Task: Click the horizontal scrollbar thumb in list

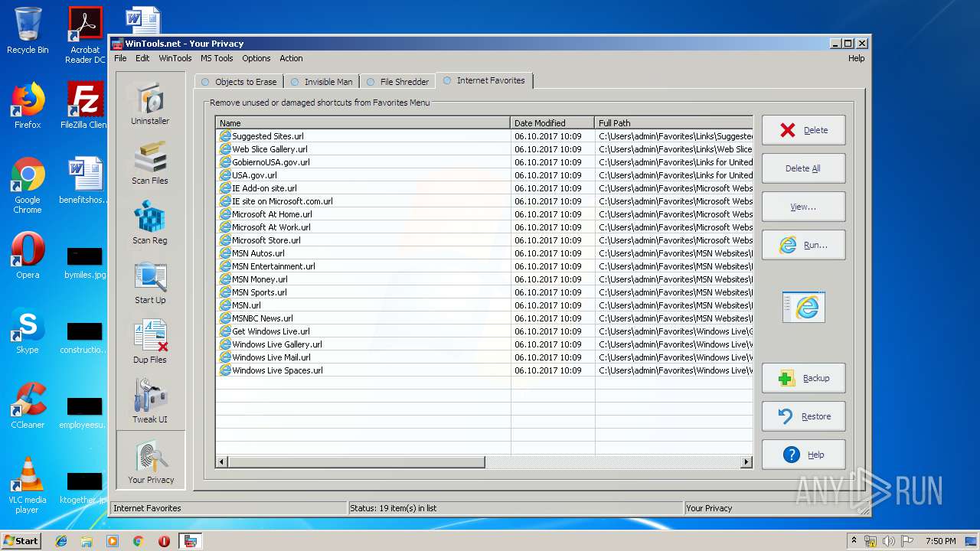Action: [x=357, y=462]
